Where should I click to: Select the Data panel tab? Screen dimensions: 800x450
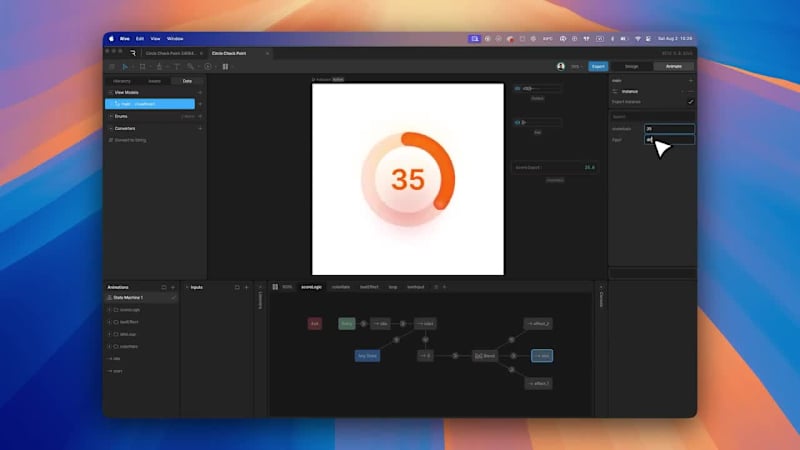coord(187,81)
